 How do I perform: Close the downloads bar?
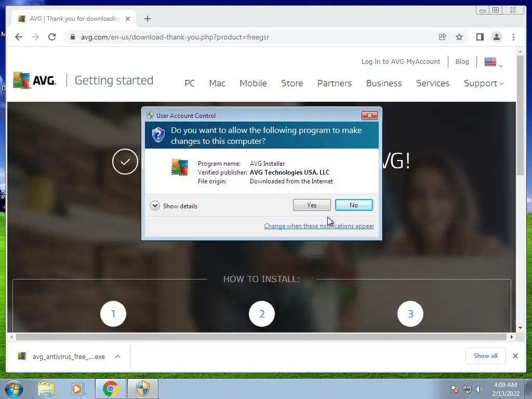[515, 356]
